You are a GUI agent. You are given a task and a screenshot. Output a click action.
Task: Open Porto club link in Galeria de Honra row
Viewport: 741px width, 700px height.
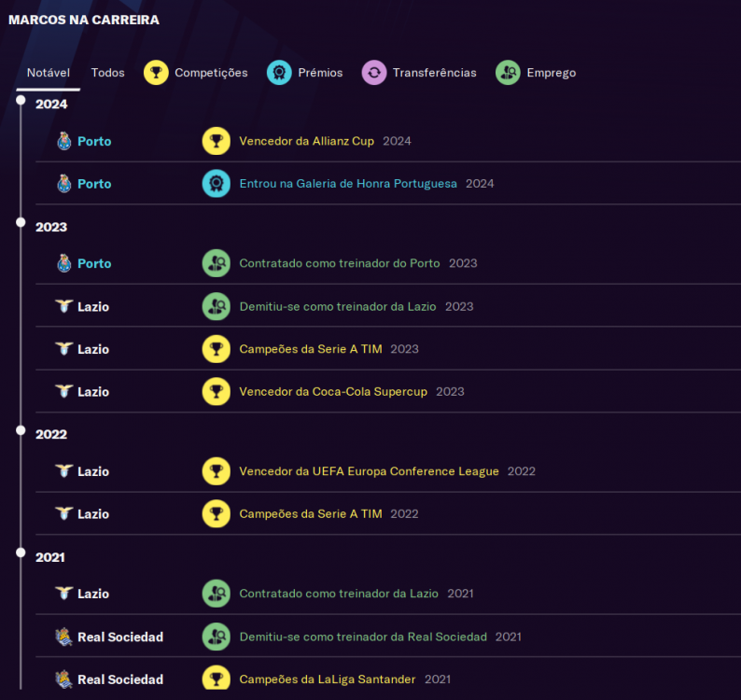point(94,184)
